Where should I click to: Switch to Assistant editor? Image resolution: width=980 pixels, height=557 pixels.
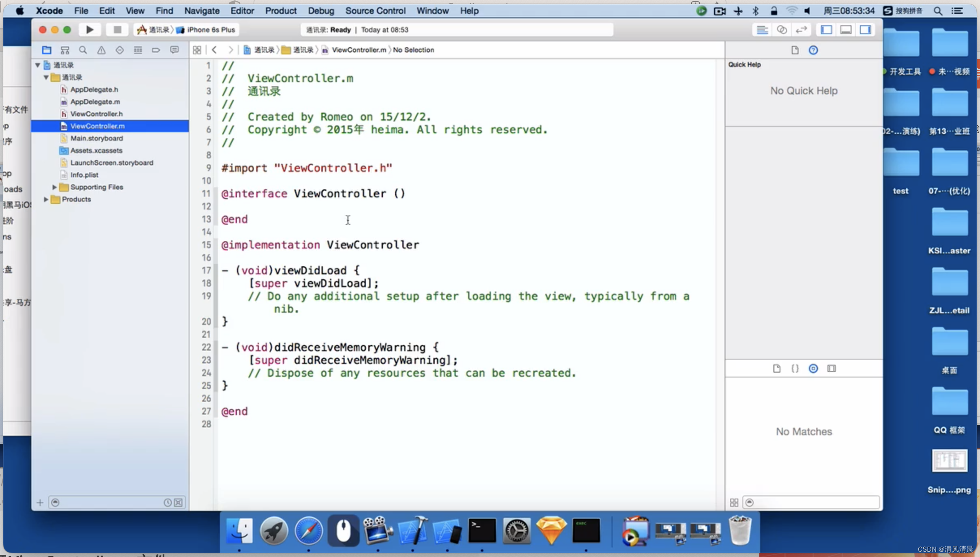point(782,30)
